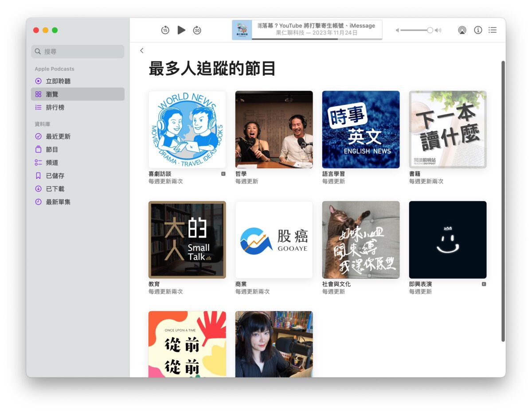Image resolution: width=532 pixels, height=412 pixels.
Task: Click the 教育 category label
Action: point(154,284)
